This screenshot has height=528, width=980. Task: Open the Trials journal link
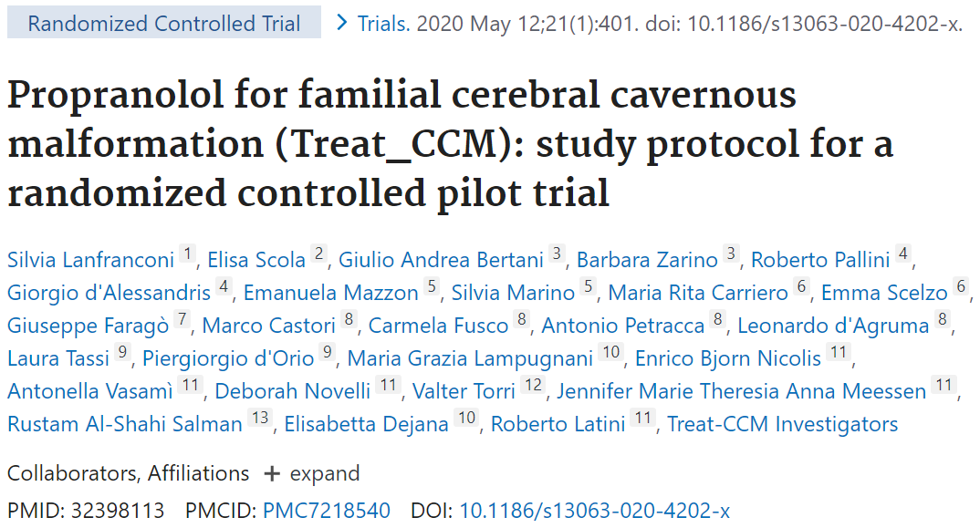(x=382, y=24)
